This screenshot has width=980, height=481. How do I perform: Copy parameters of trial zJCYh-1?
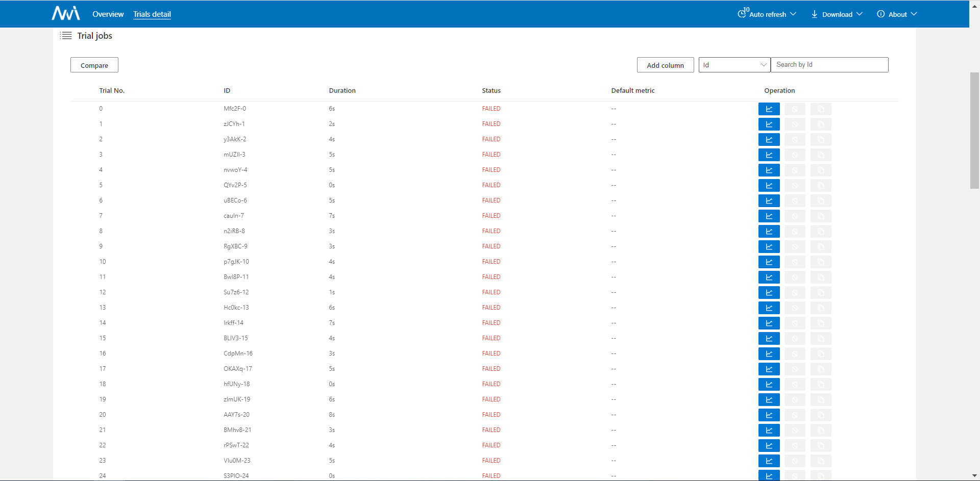point(820,124)
